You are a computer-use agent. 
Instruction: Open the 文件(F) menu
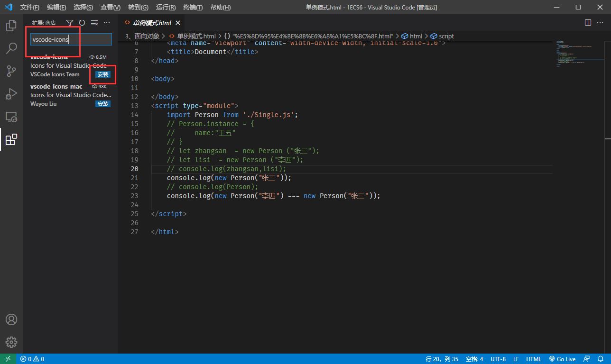[30, 7]
